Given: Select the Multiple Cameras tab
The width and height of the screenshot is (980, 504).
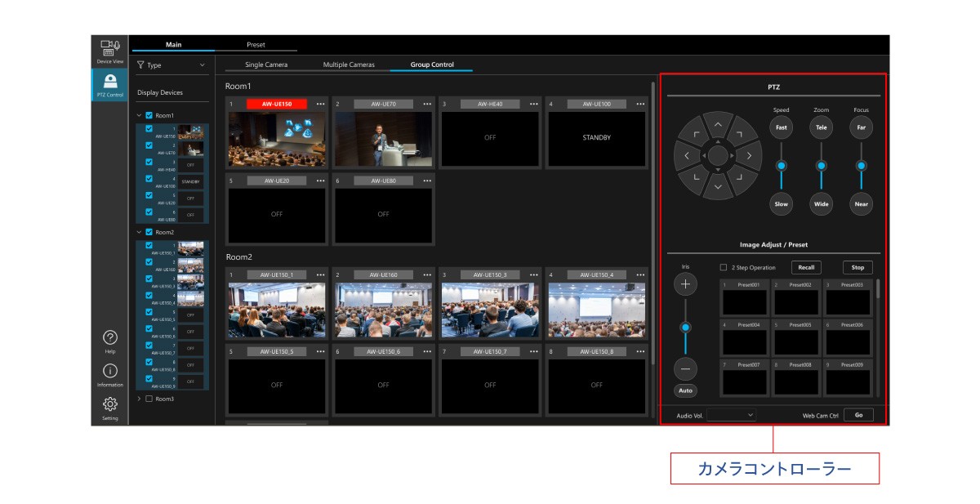Looking at the screenshot, I should (349, 65).
